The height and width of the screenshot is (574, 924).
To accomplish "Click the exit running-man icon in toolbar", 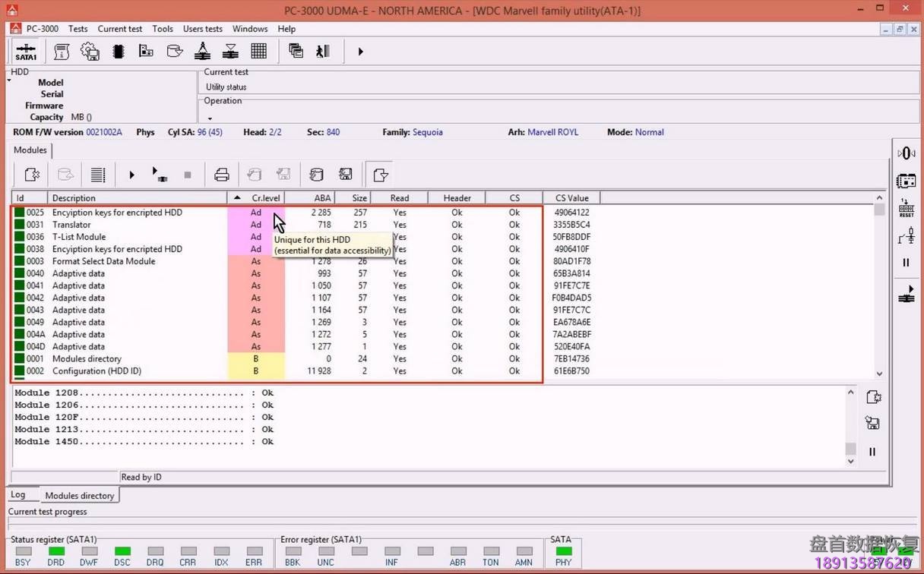I will tap(323, 52).
